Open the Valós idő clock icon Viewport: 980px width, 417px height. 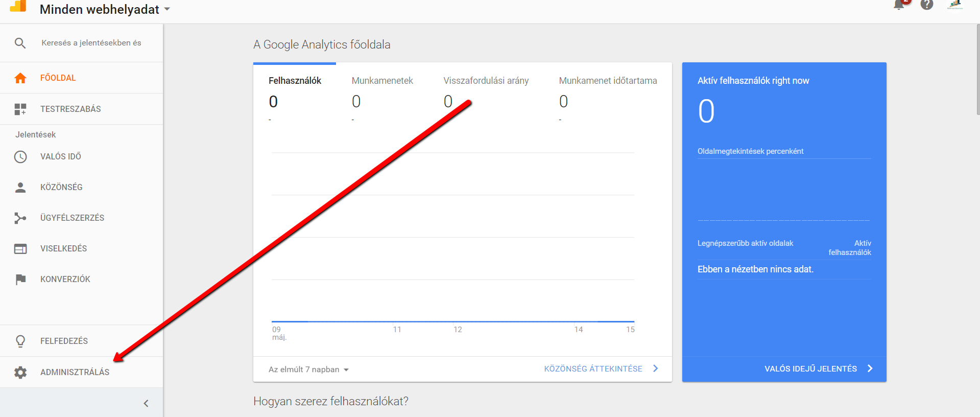[x=20, y=156]
